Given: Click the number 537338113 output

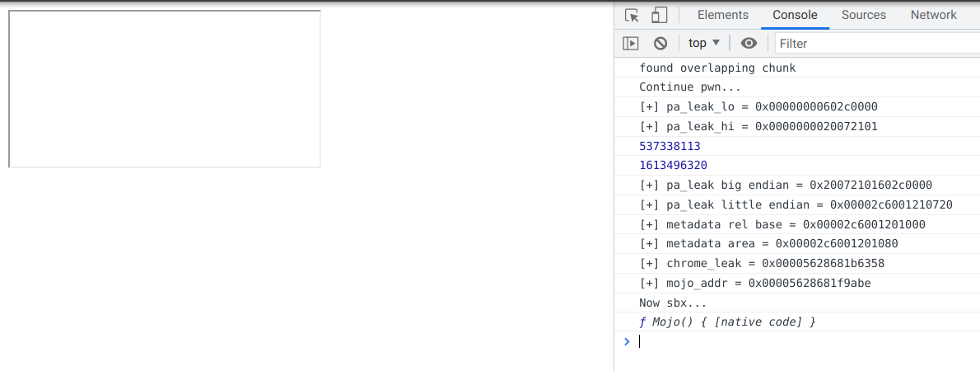Looking at the screenshot, I should tap(670, 146).
